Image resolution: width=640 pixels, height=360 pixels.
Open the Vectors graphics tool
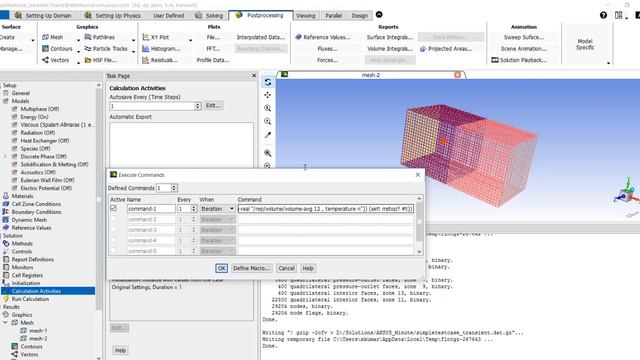pyautogui.click(x=56, y=60)
